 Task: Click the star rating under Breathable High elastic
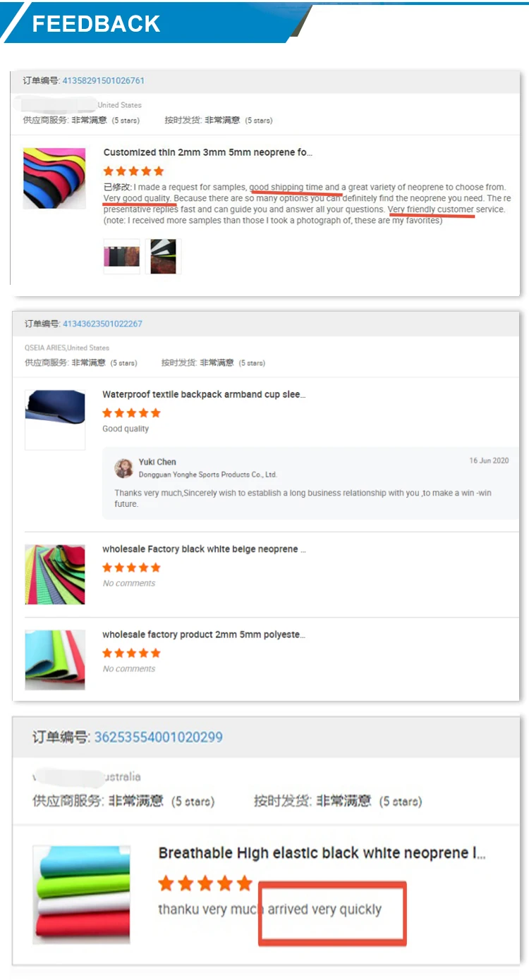(x=205, y=883)
